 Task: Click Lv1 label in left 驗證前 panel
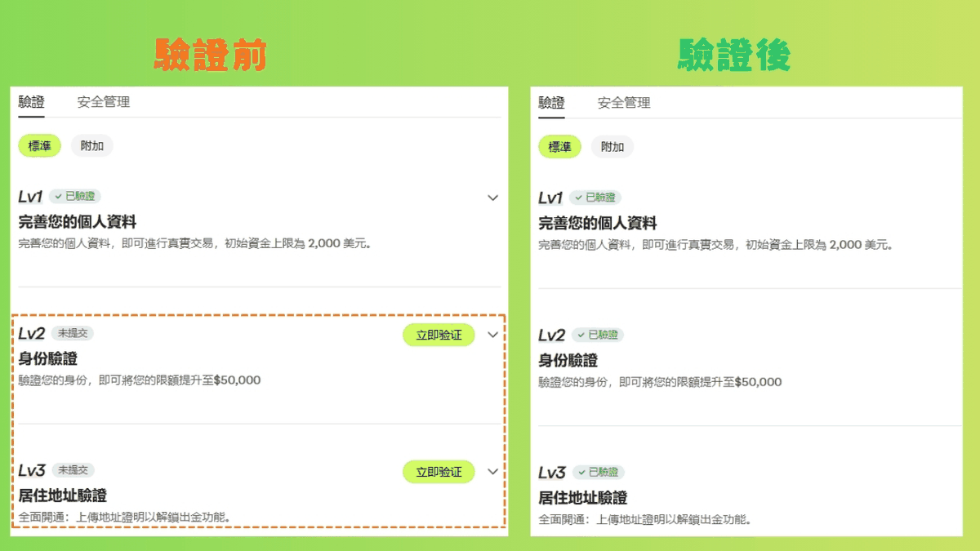tap(31, 197)
